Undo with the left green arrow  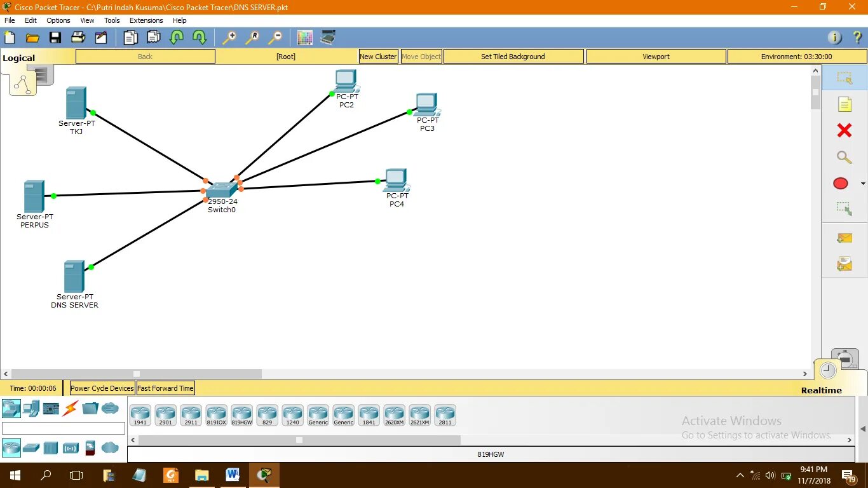click(x=177, y=37)
